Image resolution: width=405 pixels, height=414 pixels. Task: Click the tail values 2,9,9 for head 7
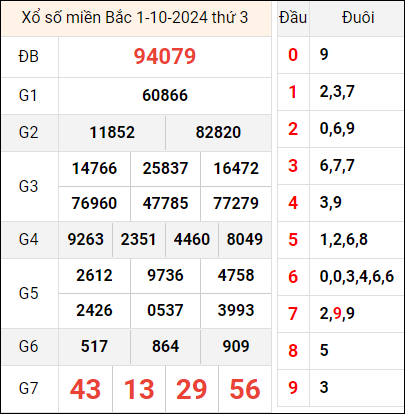tap(337, 314)
